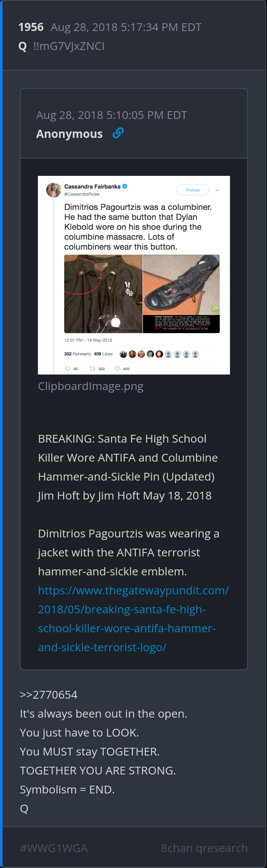Click the black shirt photo in tweet
Viewport: 267px width, 868px height.
pos(103,294)
